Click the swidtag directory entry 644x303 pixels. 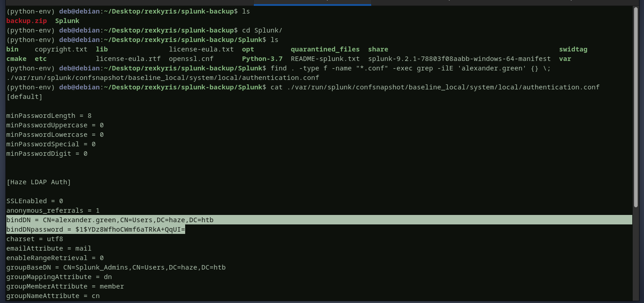point(573,49)
